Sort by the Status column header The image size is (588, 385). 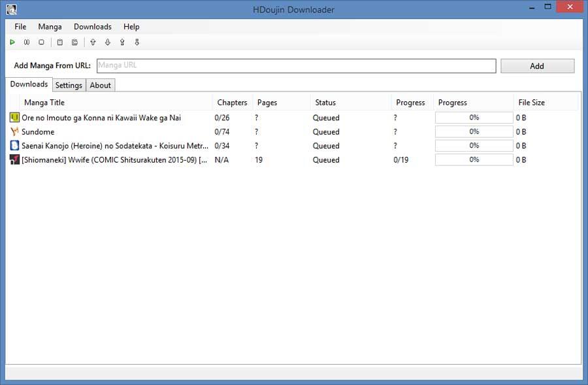click(351, 103)
